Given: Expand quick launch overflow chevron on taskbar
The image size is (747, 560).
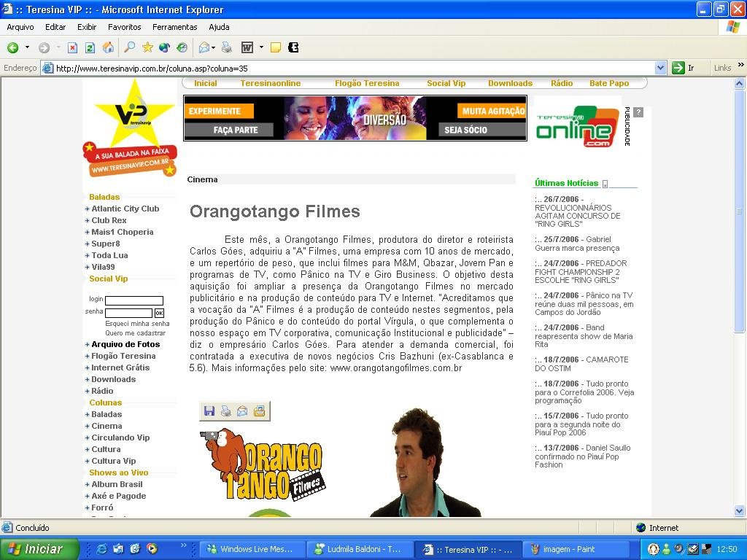Looking at the screenshot, I should (x=183, y=545).
